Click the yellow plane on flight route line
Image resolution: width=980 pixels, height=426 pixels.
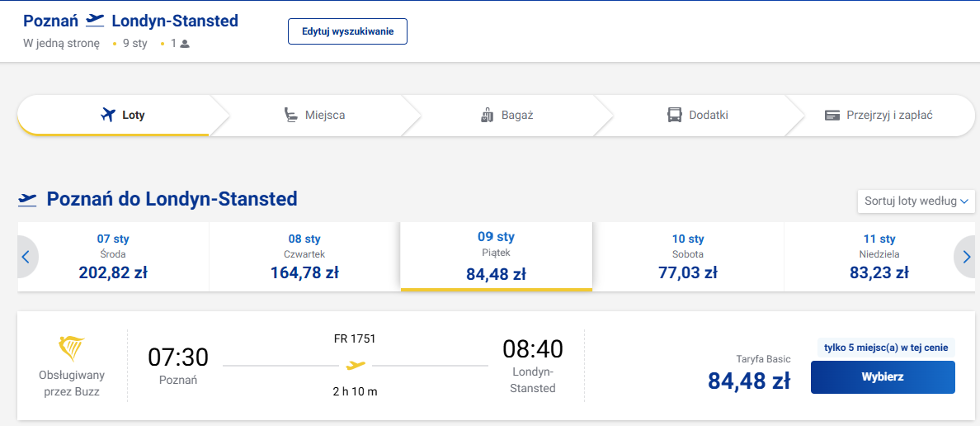355,365
